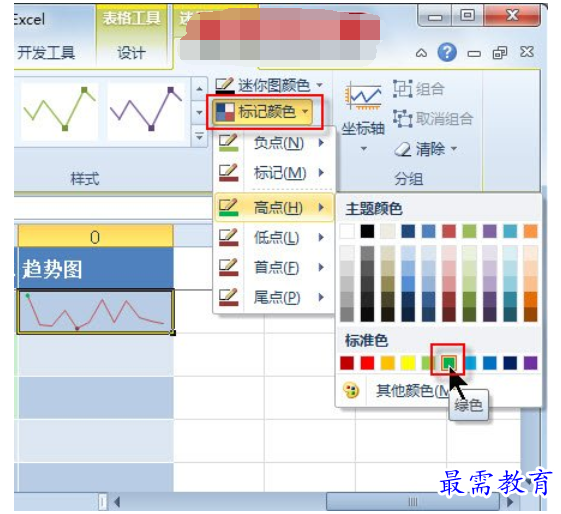This screenshot has width=561, height=514.
Task: Move the style gallery up one row
Action: (199, 88)
